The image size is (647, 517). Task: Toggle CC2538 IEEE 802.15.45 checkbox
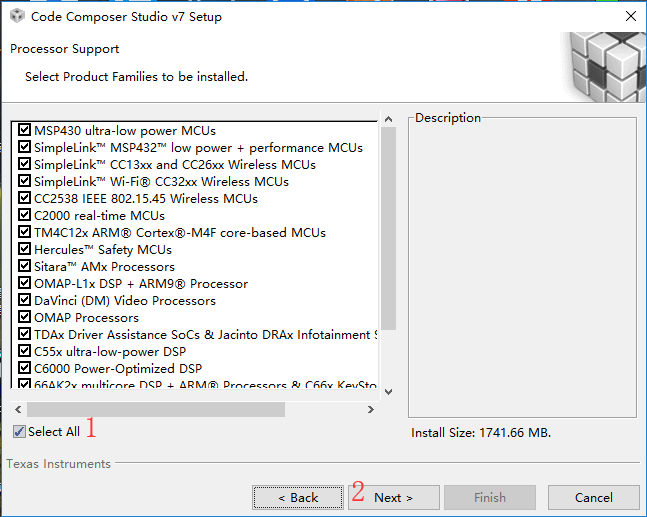pos(24,198)
